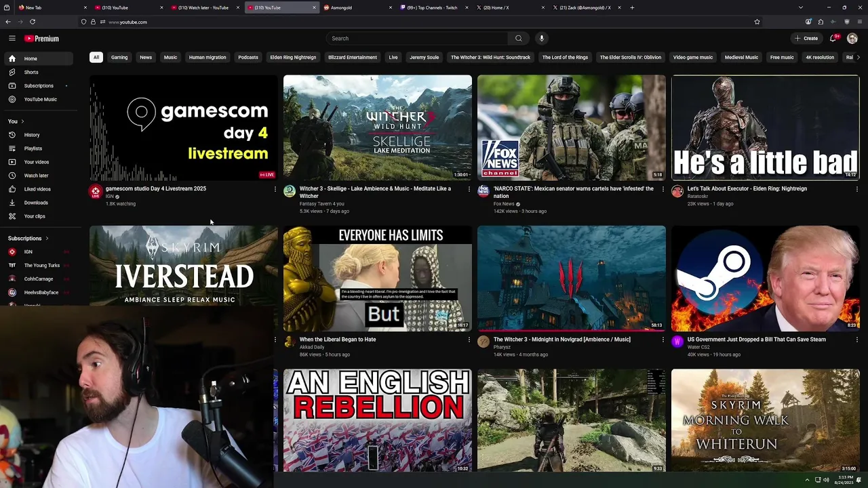Open gamescom day 4 livestream thumbnail
This screenshot has width=868, height=488.
pos(184,127)
